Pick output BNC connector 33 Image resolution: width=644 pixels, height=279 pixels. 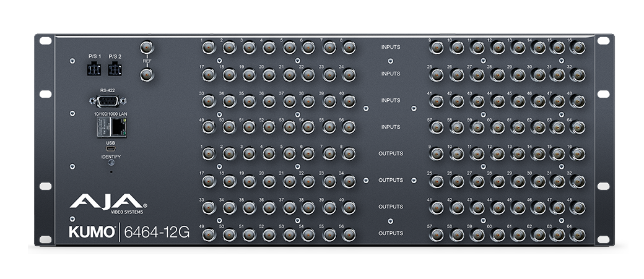coord(209,208)
